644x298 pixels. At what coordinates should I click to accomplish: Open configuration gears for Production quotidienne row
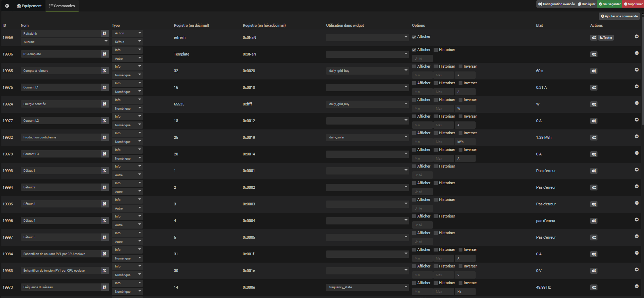pyautogui.click(x=594, y=138)
